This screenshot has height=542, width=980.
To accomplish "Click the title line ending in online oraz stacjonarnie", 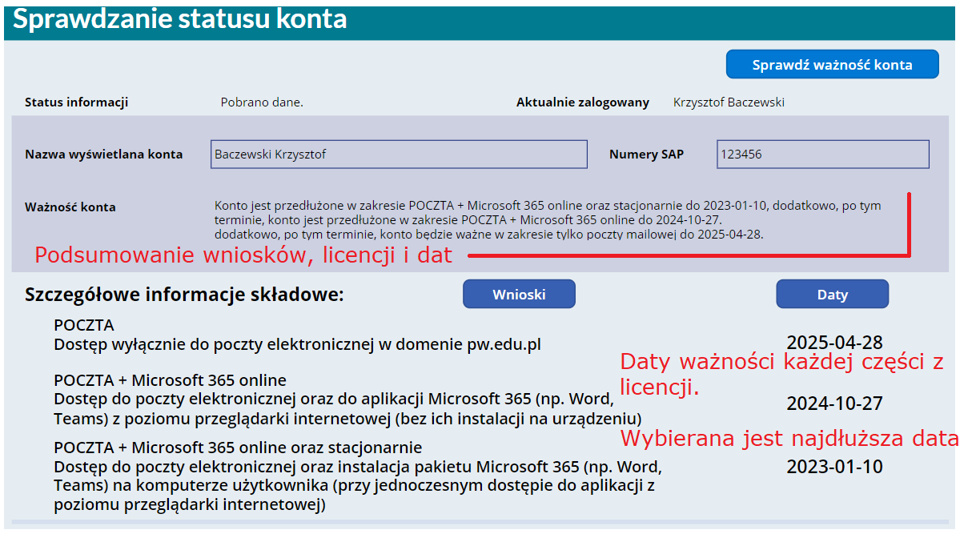I will point(238,447).
